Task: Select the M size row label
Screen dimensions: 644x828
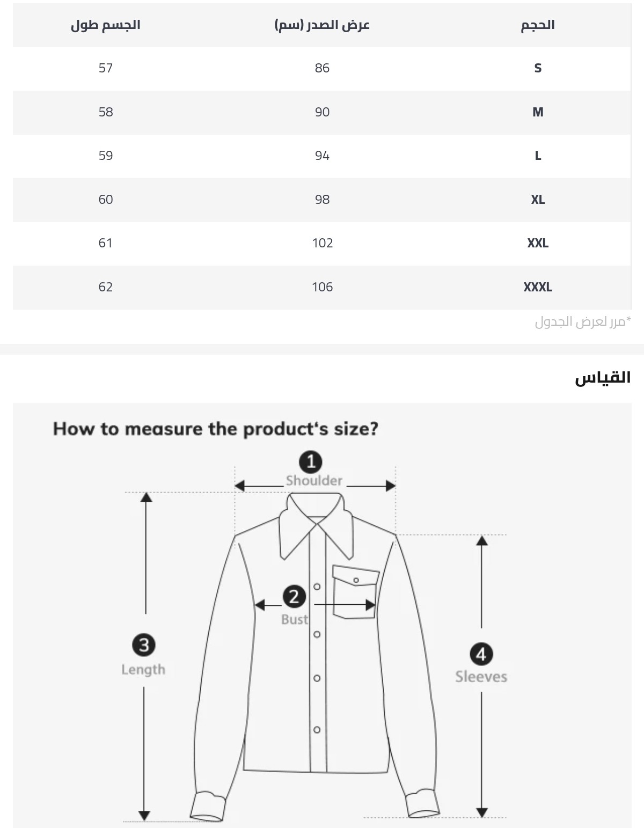Action: pos(538,112)
